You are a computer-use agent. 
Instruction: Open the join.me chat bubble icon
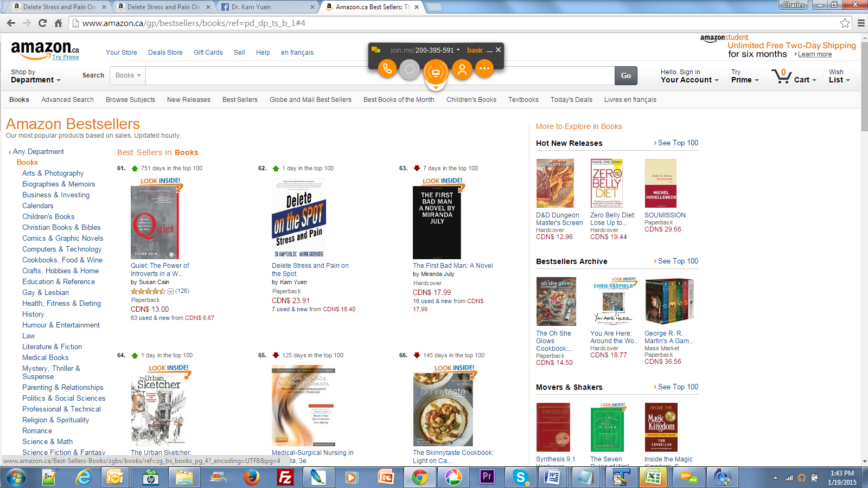click(410, 69)
